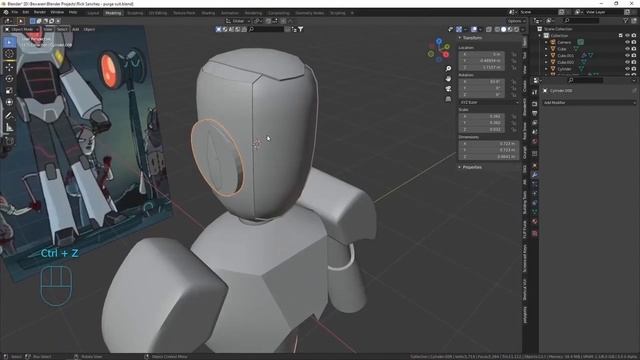Disable Collection in renders camera icon
The height and width of the screenshot is (360, 640).
634,36
